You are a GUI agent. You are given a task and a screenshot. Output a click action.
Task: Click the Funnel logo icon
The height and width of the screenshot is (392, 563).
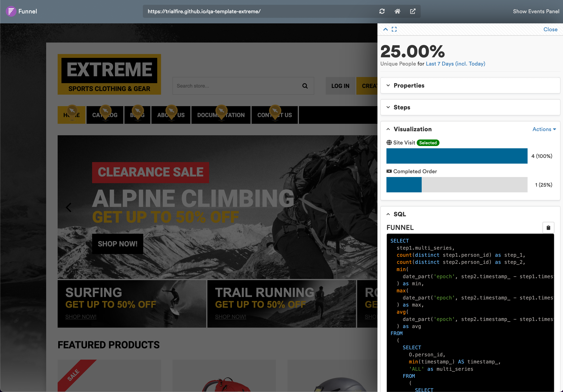tap(11, 11)
